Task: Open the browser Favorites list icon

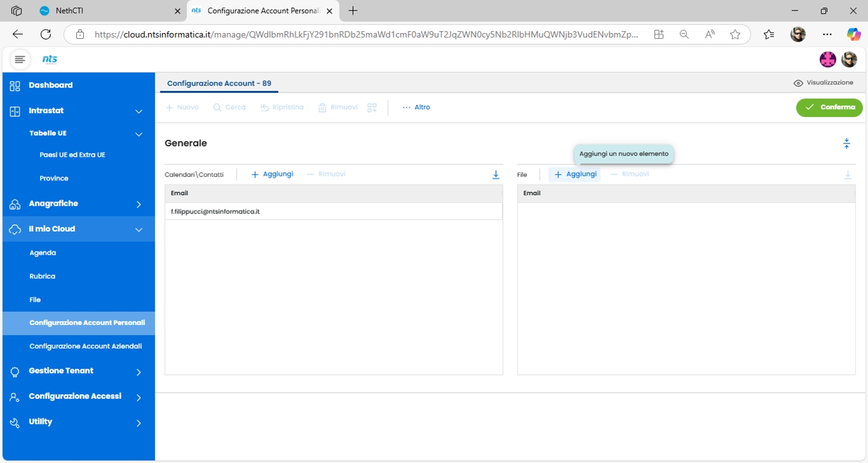Action: [x=769, y=34]
